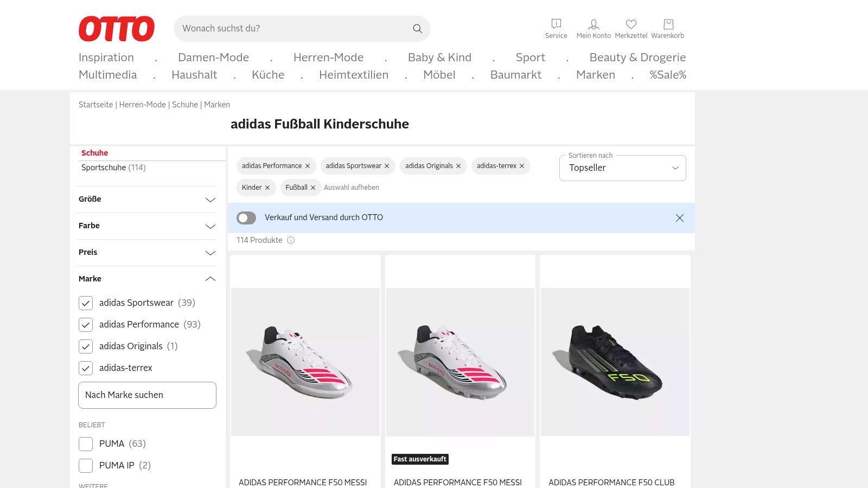Open the Herren-Mode menu
The width and height of the screenshot is (868, 488).
click(328, 57)
